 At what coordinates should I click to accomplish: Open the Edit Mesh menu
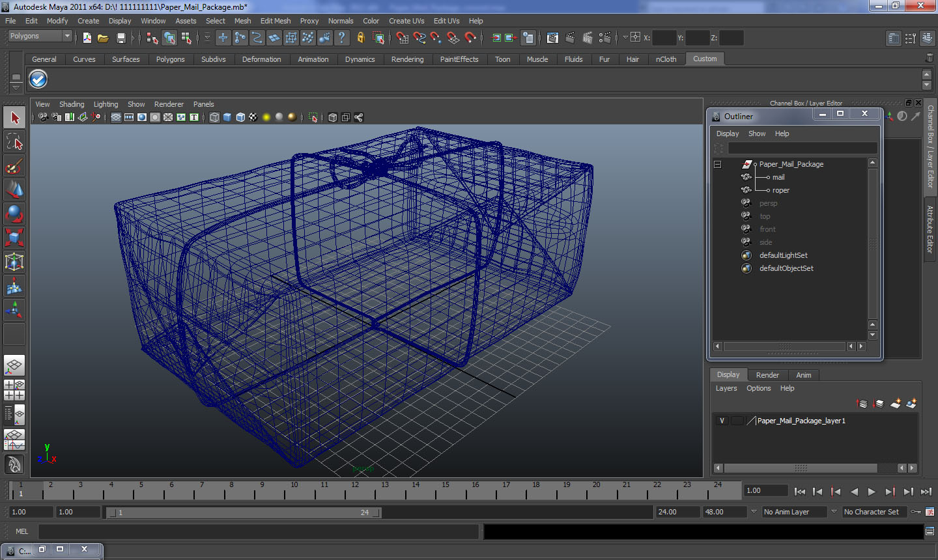(276, 21)
